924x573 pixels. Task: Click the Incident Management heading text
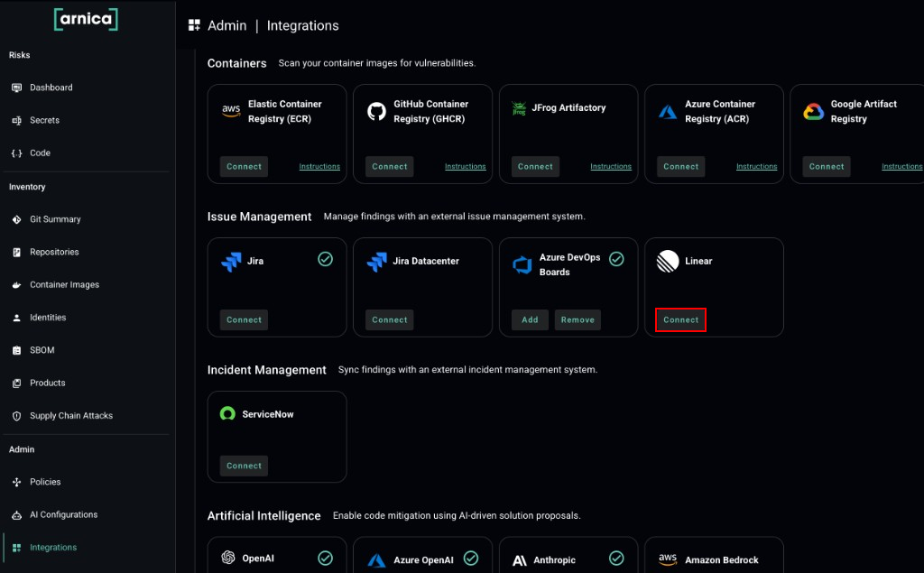coord(266,370)
